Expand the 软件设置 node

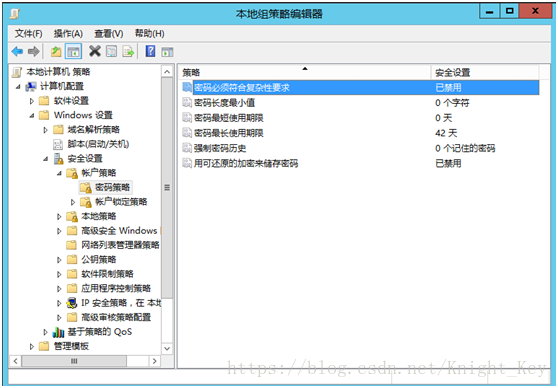tap(32, 101)
